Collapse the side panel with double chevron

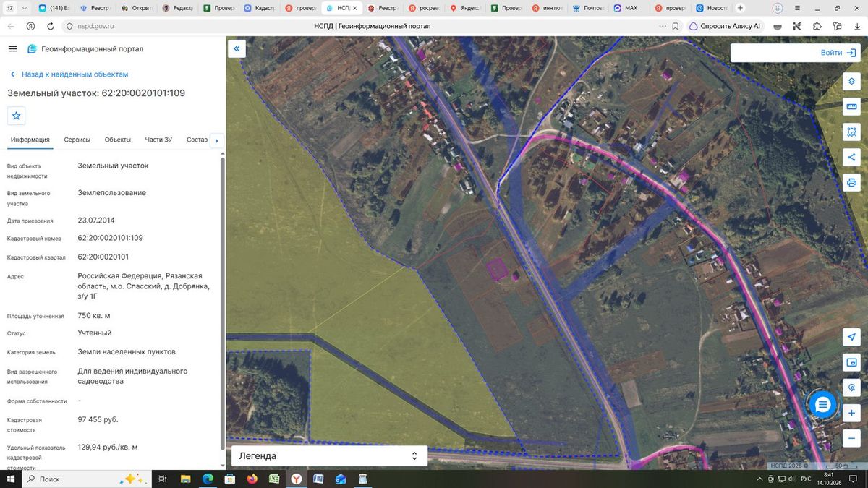click(x=237, y=48)
